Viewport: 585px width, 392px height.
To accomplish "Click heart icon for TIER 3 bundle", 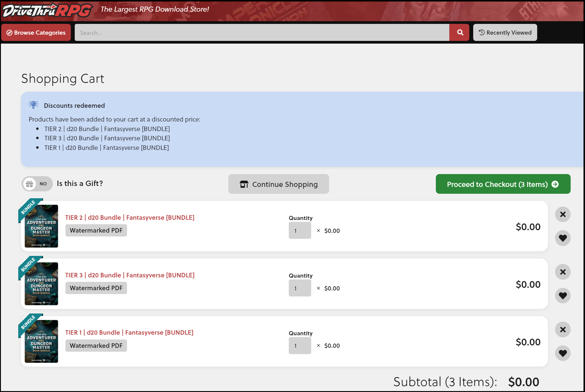I will [563, 296].
